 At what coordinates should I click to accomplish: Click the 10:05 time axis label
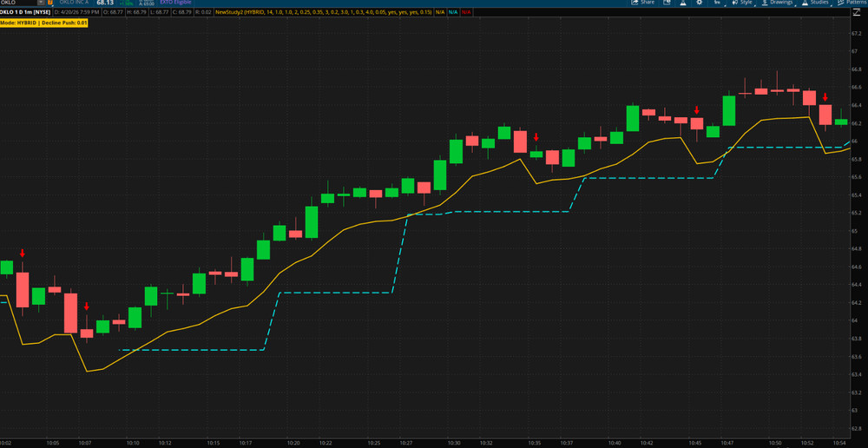coord(53,443)
